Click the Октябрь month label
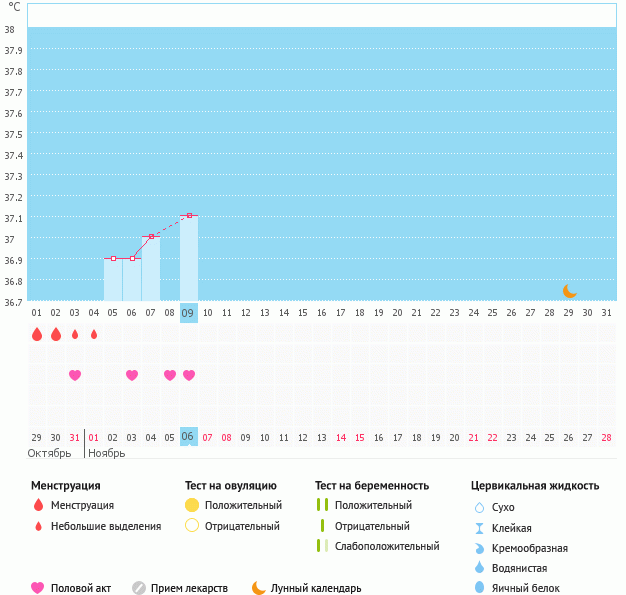The height and width of the screenshot is (595, 626). tap(50, 453)
